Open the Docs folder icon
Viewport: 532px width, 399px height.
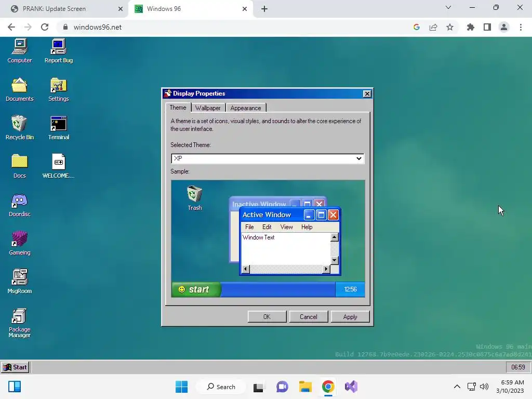[x=19, y=166]
